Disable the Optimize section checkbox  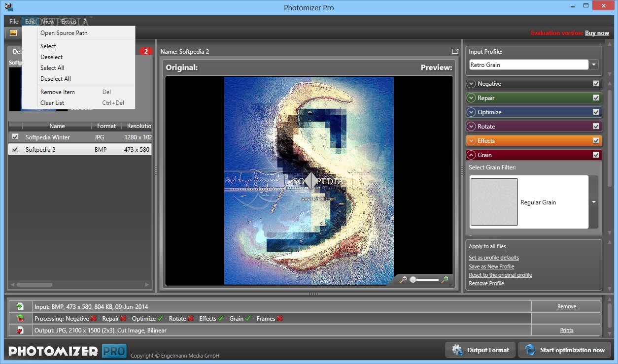click(x=596, y=112)
